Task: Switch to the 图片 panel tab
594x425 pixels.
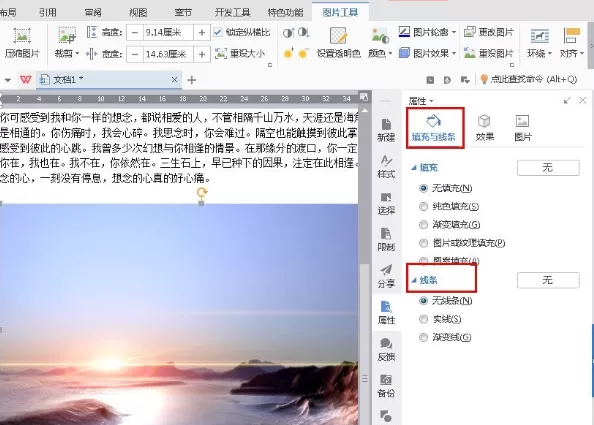Action: (x=523, y=128)
